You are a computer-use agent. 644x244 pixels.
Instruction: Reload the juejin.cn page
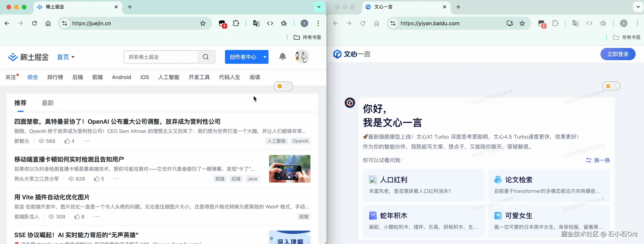[34, 23]
